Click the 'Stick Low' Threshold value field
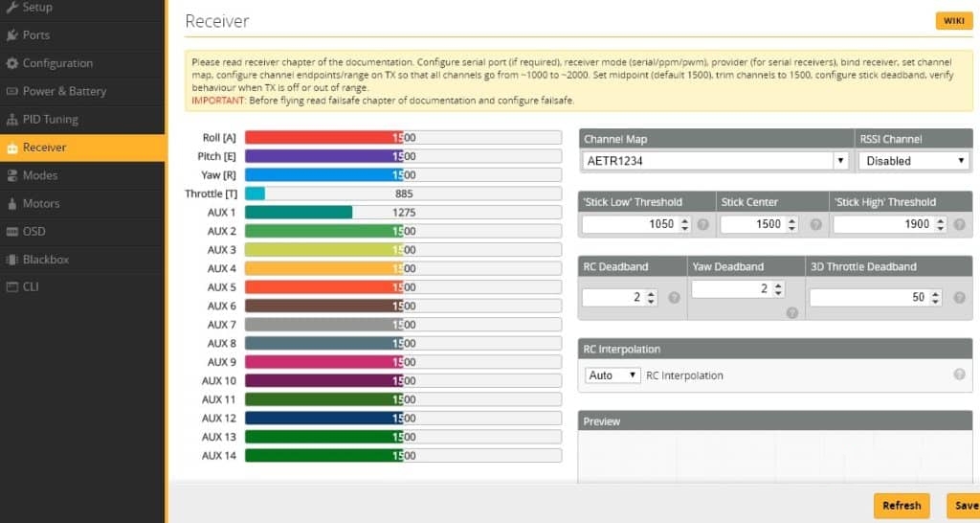 (636, 224)
